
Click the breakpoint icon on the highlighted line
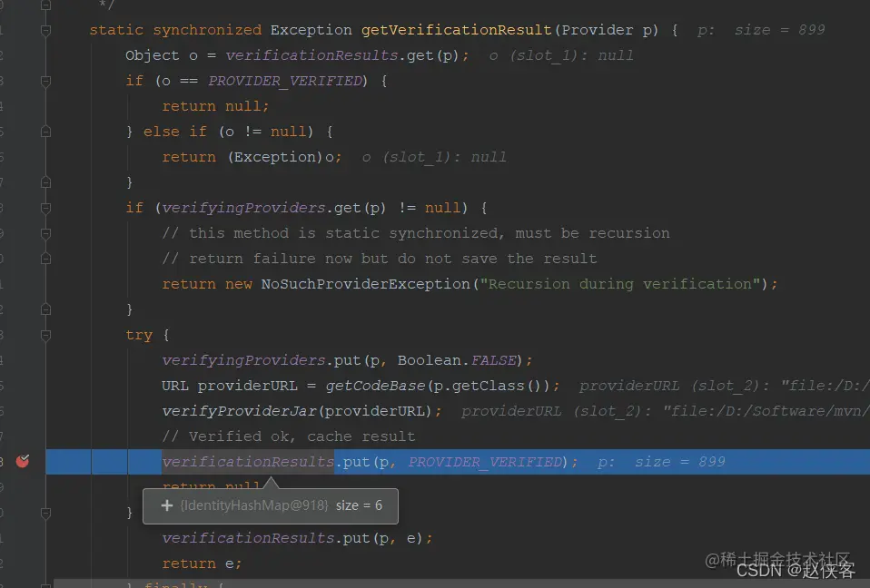23,461
